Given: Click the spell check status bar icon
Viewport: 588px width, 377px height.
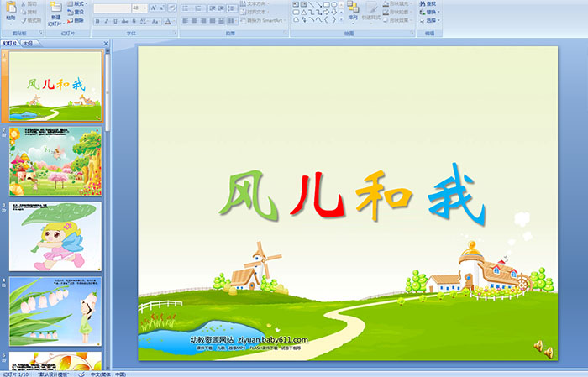Looking at the screenshot, I should tap(81, 374).
